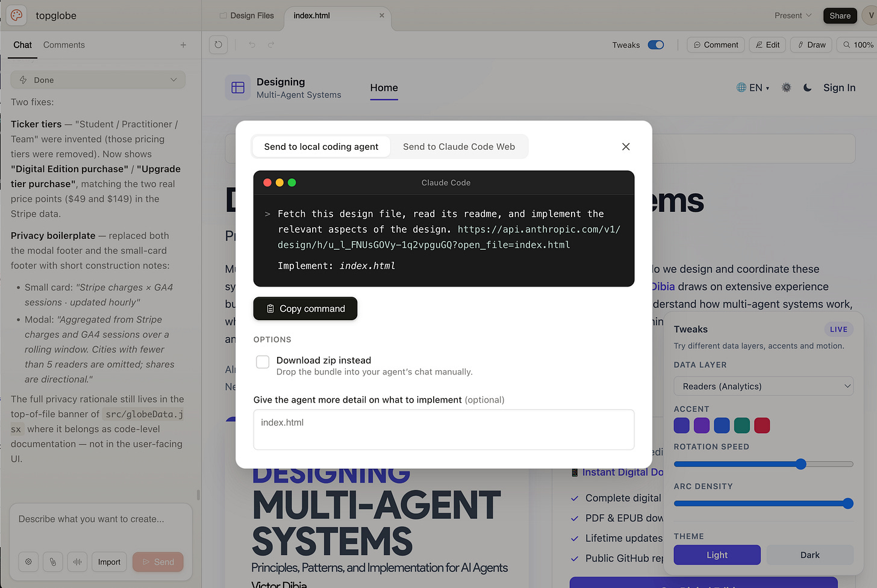The image size is (877, 588).
Task: Click the Comment toolbar button
Action: click(x=716, y=45)
